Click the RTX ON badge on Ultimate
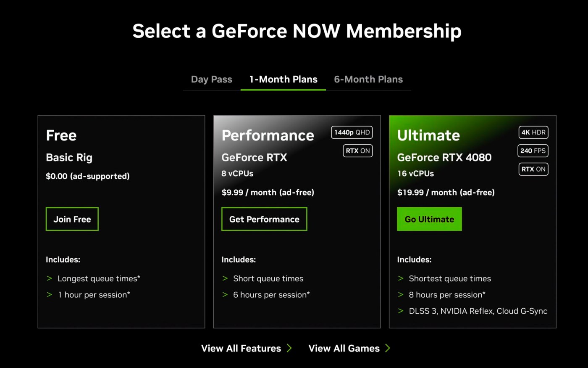Screen dimensions: 588x368 tap(533, 169)
